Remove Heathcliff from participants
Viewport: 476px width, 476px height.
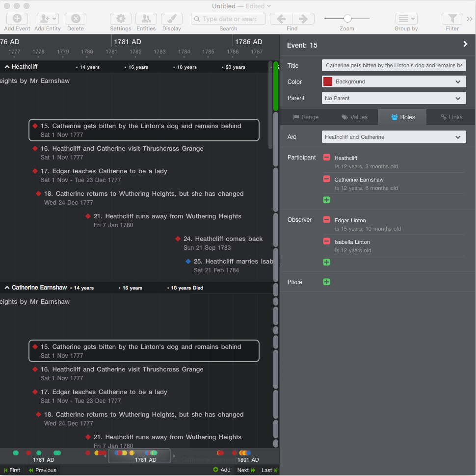[x=327, y=158]
